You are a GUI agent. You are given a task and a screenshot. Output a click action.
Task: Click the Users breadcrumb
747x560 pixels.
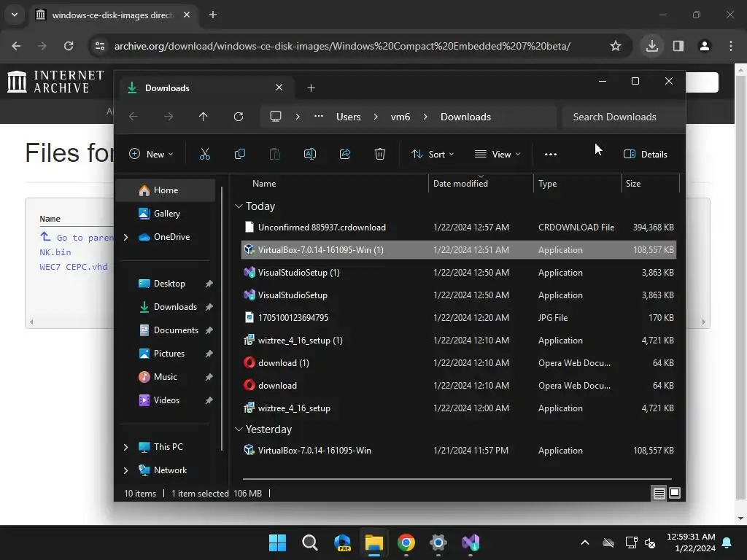[x=348, y=117]
